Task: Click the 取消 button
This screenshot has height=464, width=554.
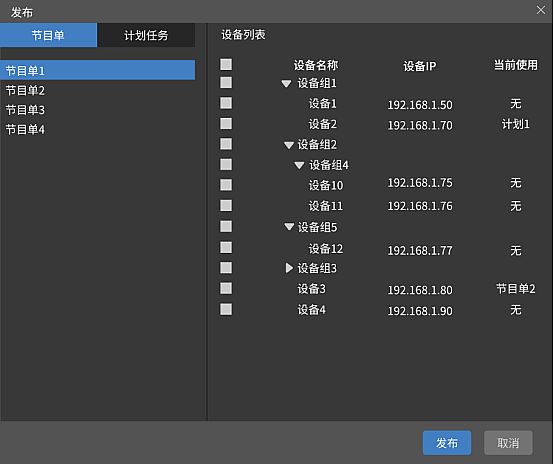Action: [x=508, y=442]
